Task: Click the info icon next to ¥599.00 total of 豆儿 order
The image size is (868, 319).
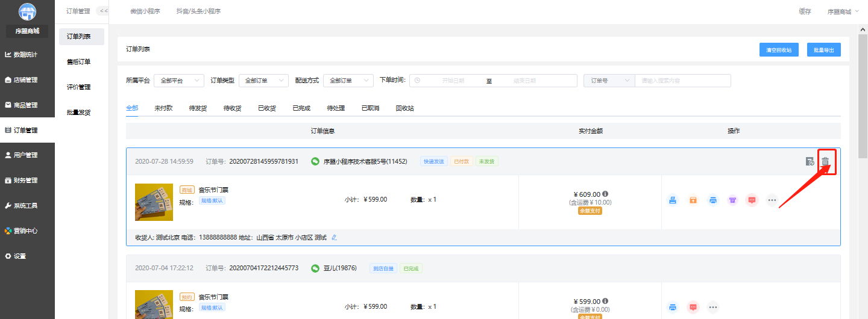Action: (x=605, y=301)
